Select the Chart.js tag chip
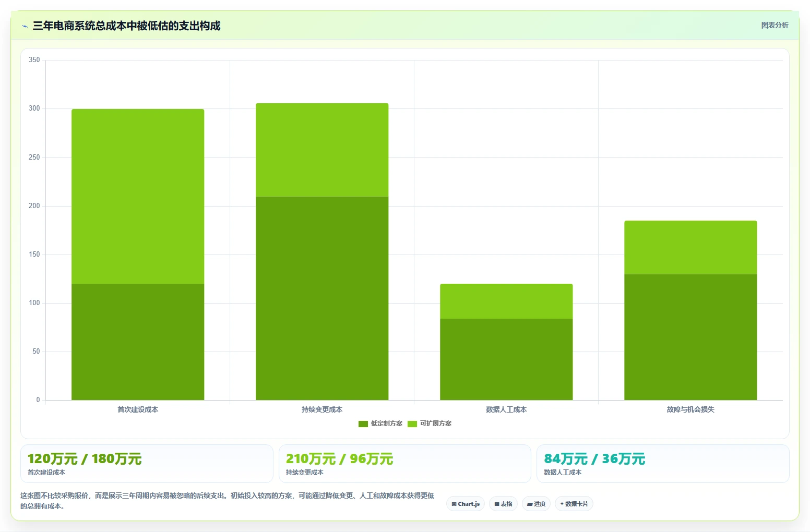This screenshot has width=810, height=532. (x=466, y=504)
